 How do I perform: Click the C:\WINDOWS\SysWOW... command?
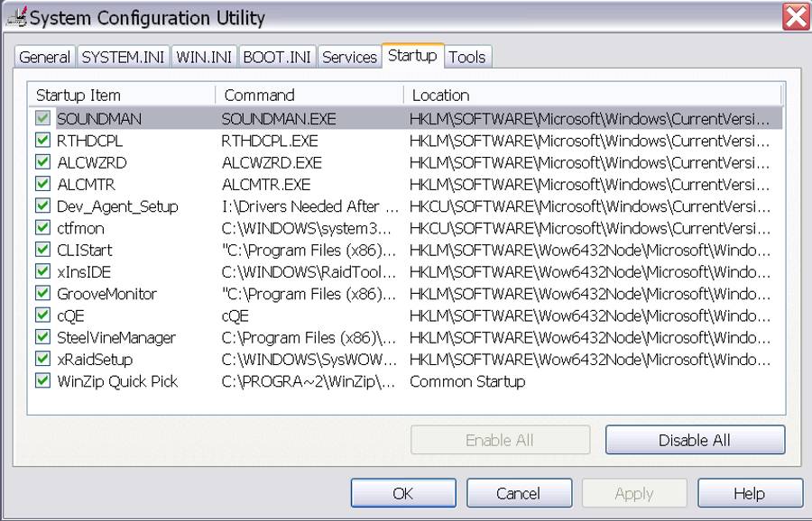click(309, 359)
